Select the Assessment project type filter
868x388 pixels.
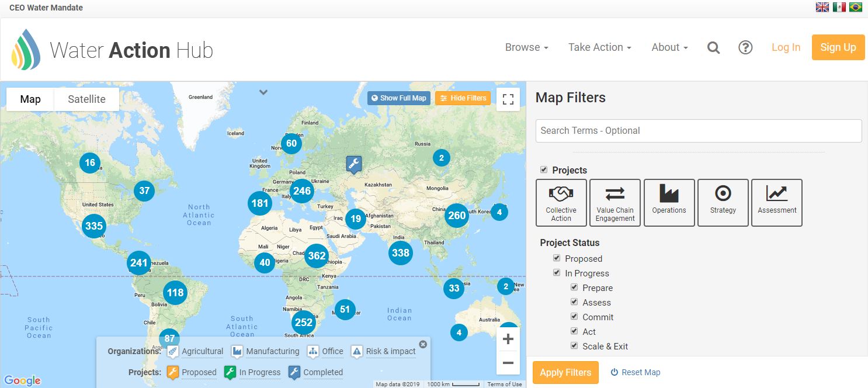[x=776, y=203]
